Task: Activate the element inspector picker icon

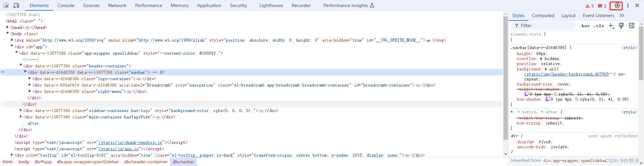Action: [x=6, y=5]
